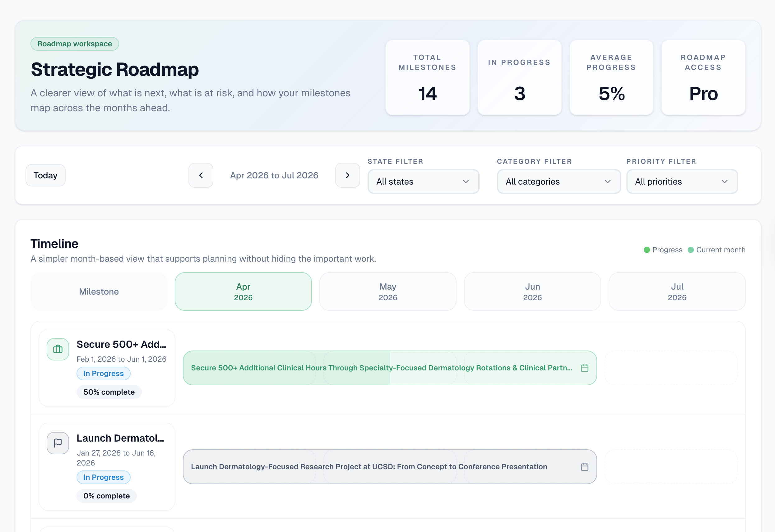Jump to the current period with Today button

click(45, 175)
